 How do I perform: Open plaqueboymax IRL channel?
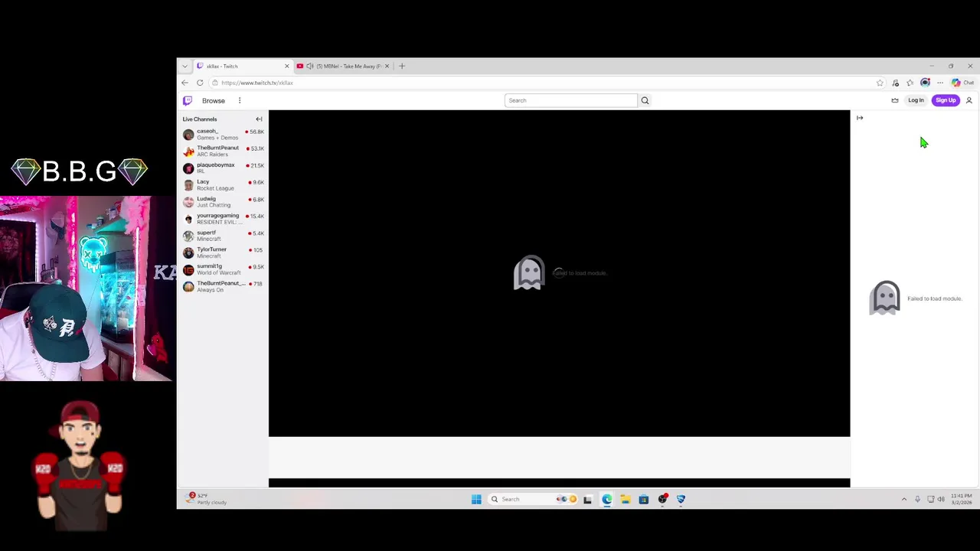(224, 168)
